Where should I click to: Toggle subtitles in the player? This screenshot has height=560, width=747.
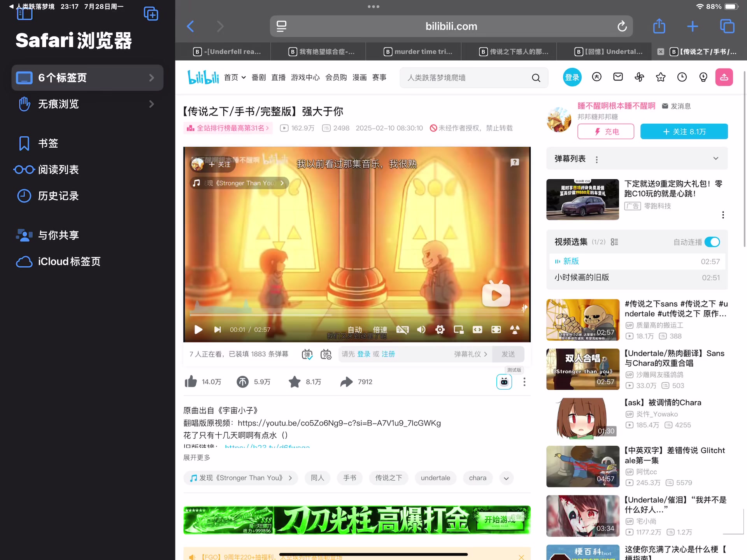[x=402, y=329]
